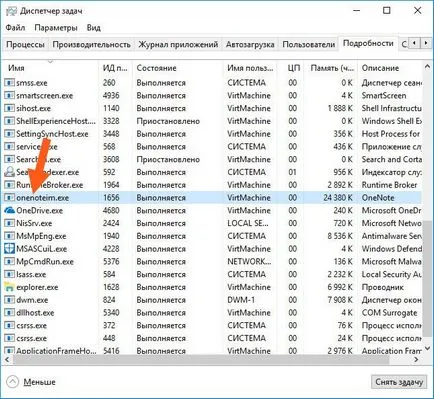
Task: Open the Вид menu
Action: [x=94, y=28]
